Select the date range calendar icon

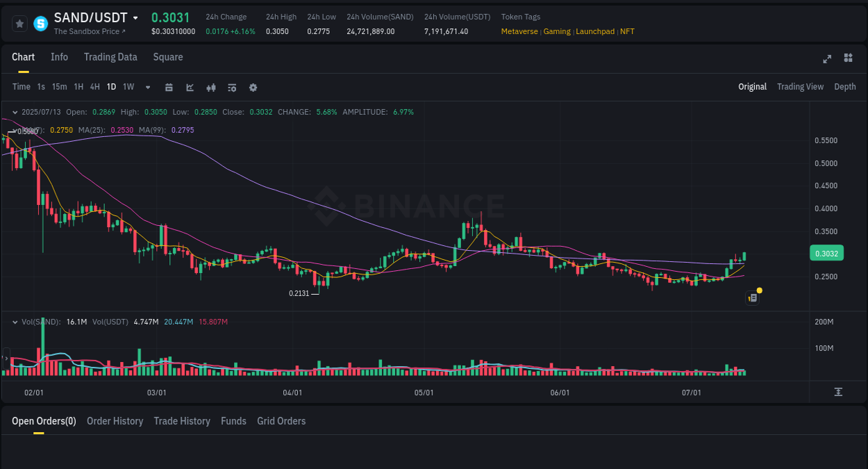tap(169, 87)
